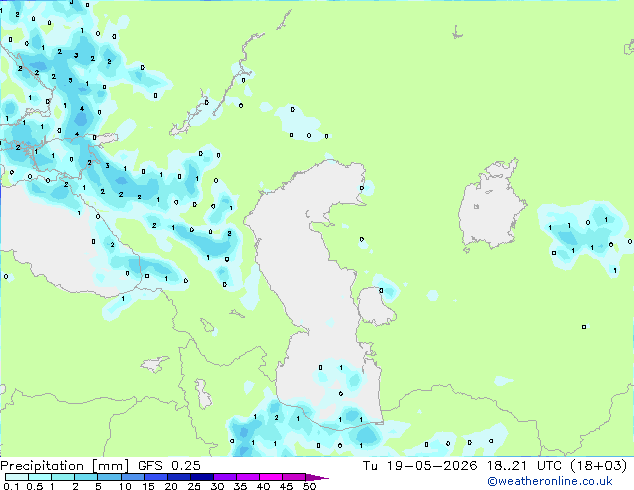Image resolution: width=634 pixels, height=490 pixels.
Task: Pick the legend swatch between 0.5 and 1
Action: (40, 477)
